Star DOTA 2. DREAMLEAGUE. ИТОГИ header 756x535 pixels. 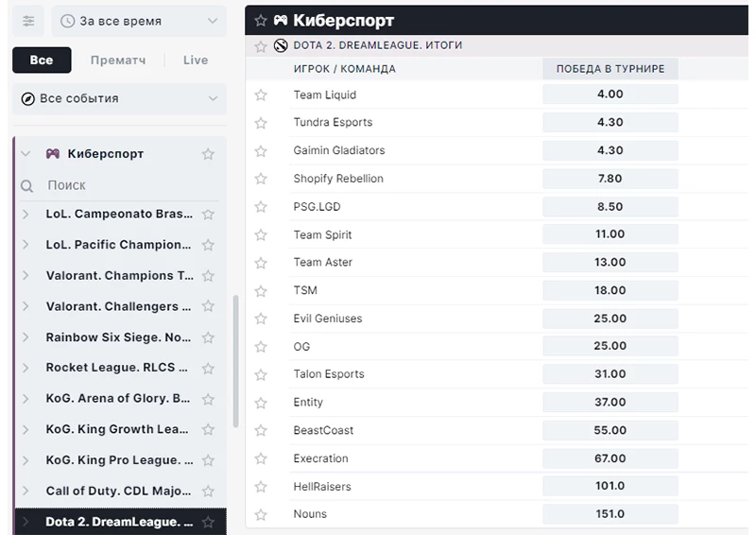tap(261, 46)
